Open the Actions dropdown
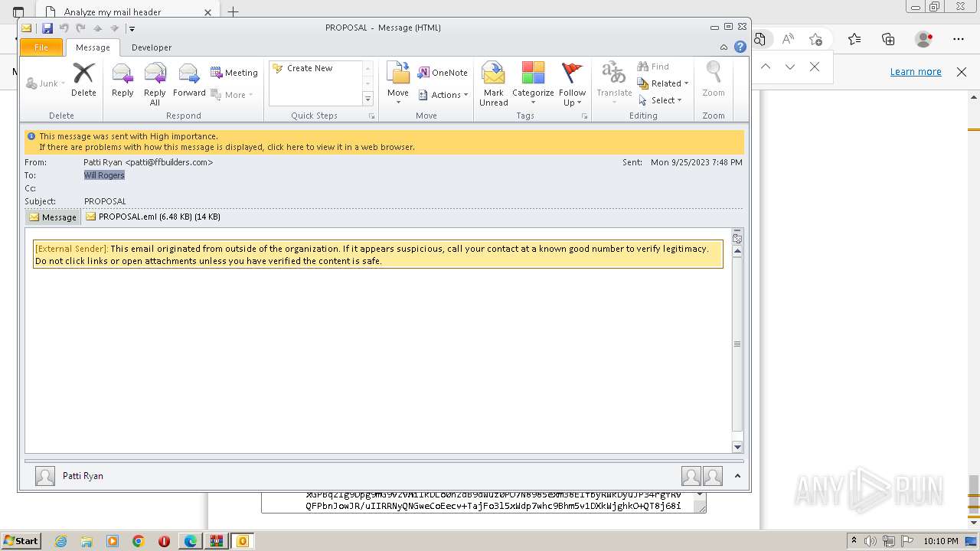This screenshot has height=551, width=980. [x=443, y=95]
